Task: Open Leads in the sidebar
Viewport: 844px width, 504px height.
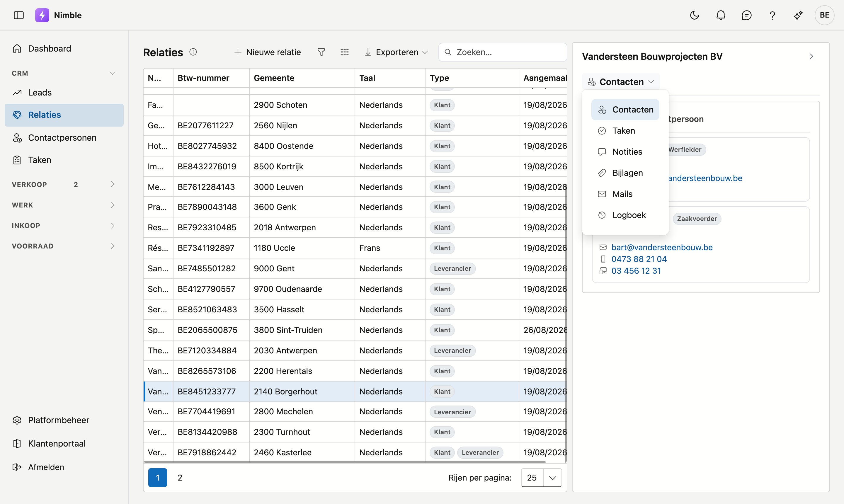Action: [x=64, y=92]
